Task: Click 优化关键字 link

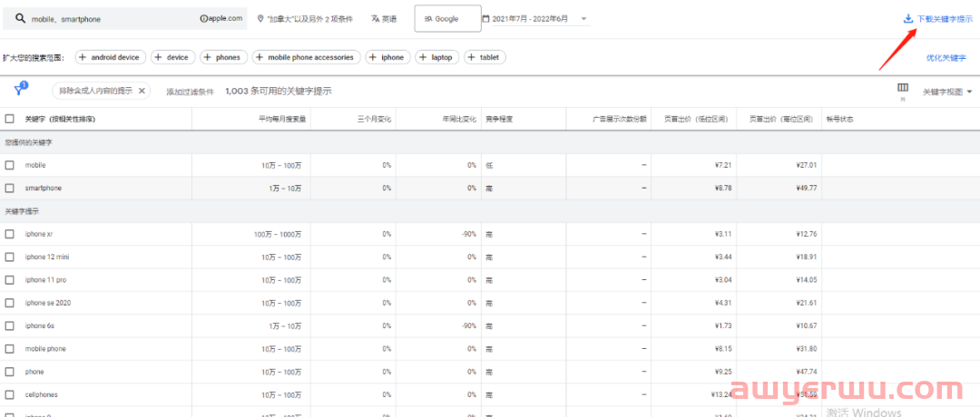Action: [946, 57]
